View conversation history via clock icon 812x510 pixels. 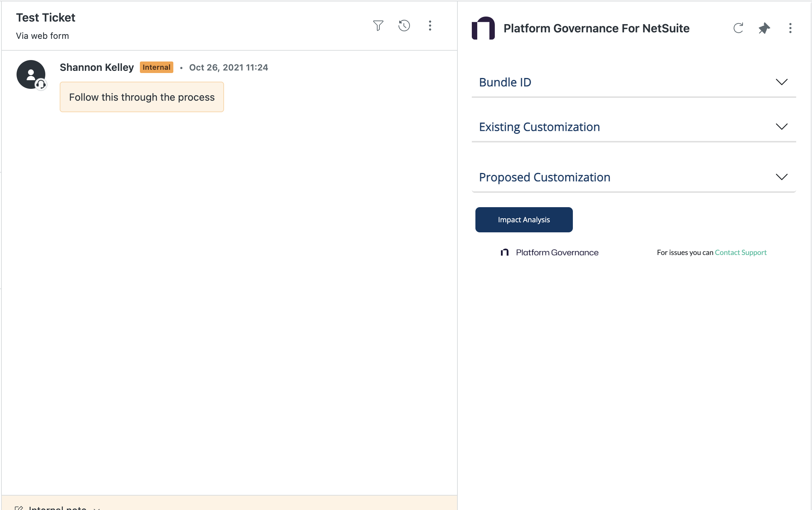(x=404, y=26)
